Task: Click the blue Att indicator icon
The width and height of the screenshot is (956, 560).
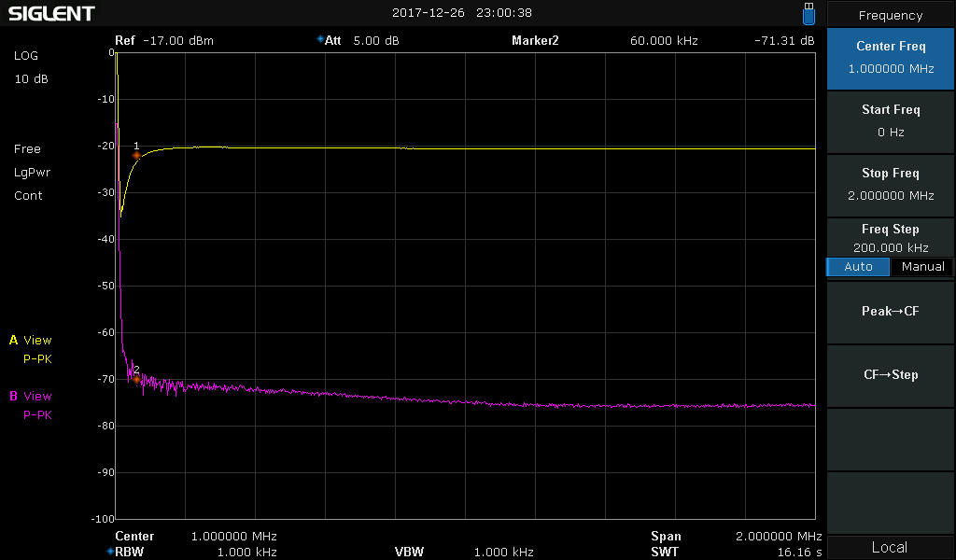Action: [x=320, y=40]
